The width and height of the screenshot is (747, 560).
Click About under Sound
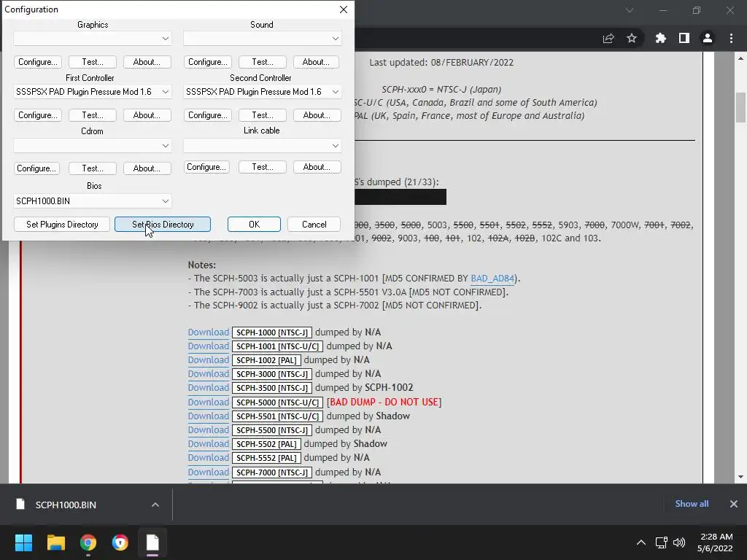(x=317, y=62)
